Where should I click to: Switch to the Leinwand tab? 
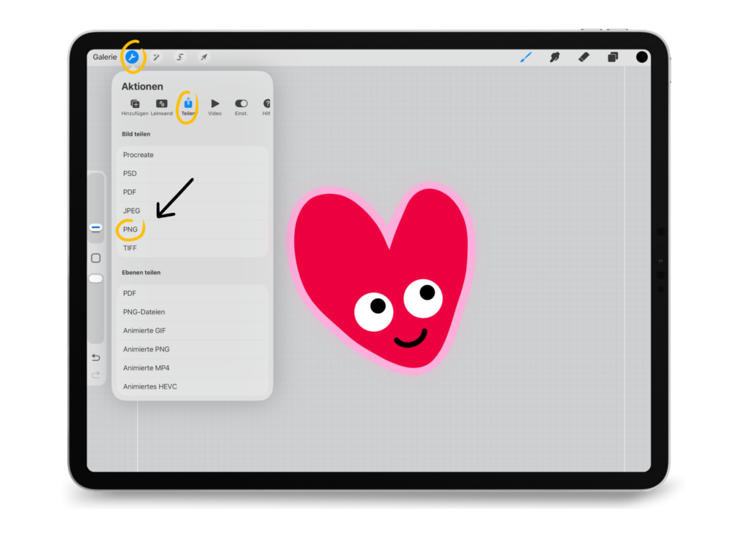[x=161, y=106]
